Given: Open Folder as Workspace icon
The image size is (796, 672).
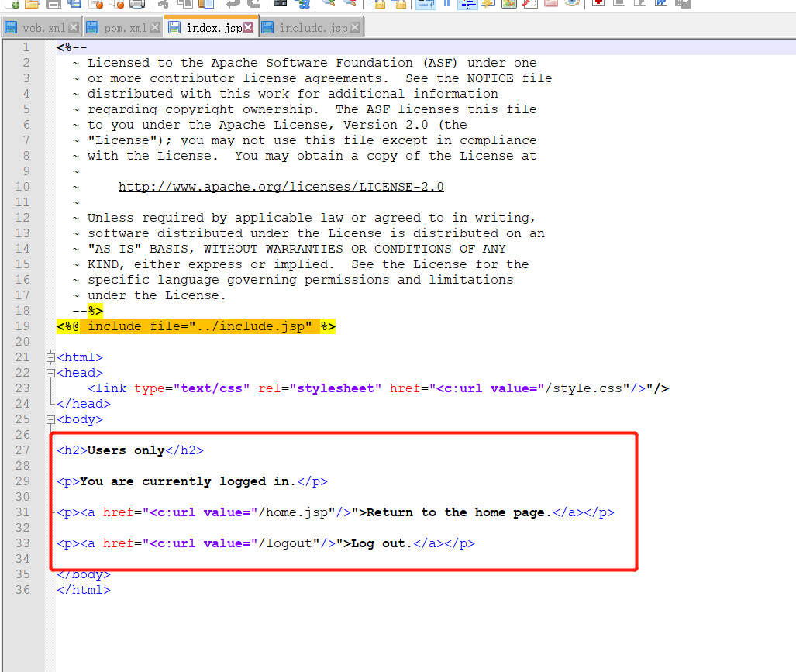Looking at the screenshot, I should pyautogui.click(x=551, y=3).
